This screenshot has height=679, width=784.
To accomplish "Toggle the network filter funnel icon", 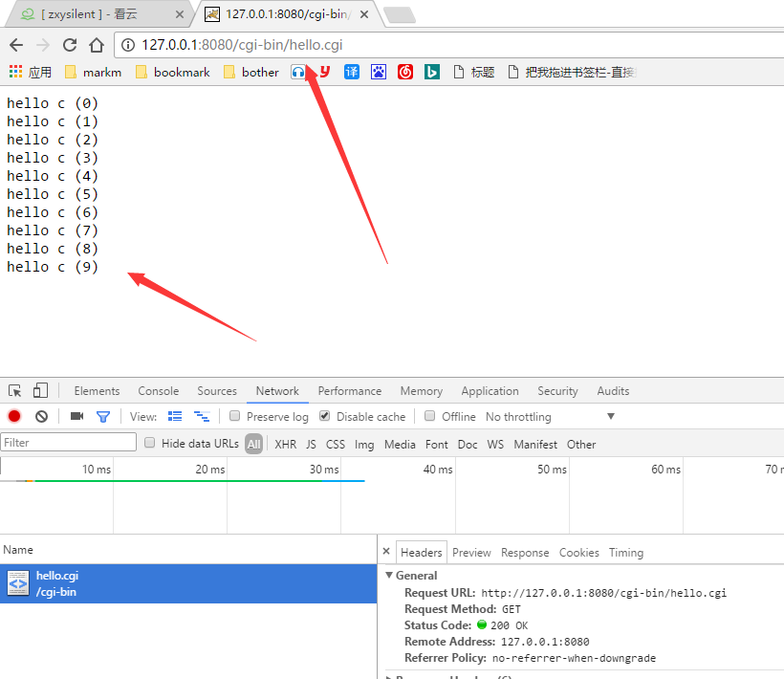I will (x=103, y=417).
